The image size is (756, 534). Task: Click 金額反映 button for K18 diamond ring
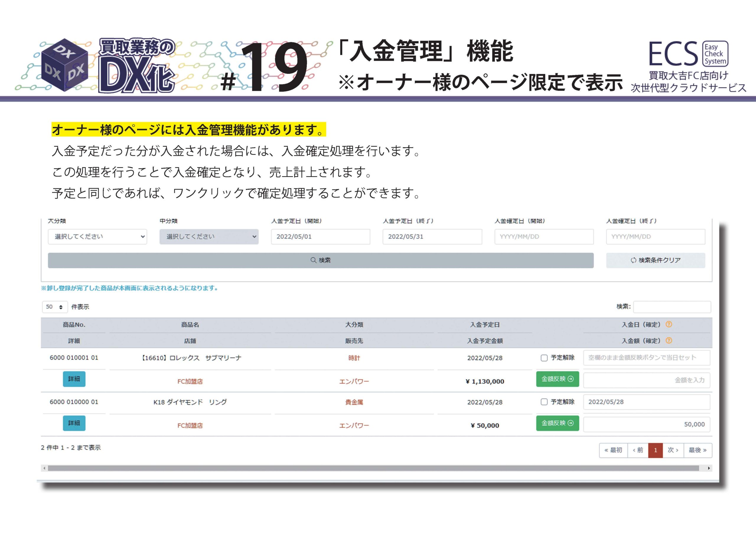coord(557,423)
